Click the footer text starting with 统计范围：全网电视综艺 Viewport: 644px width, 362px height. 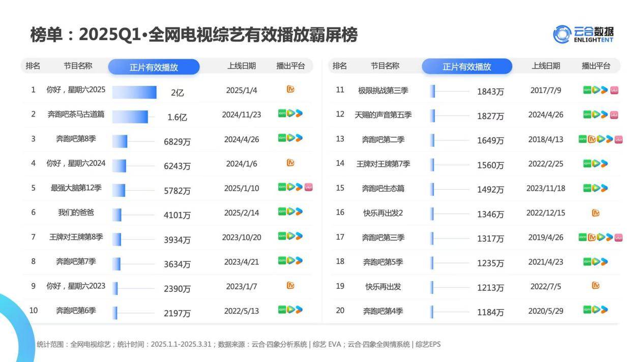point(239,345)
